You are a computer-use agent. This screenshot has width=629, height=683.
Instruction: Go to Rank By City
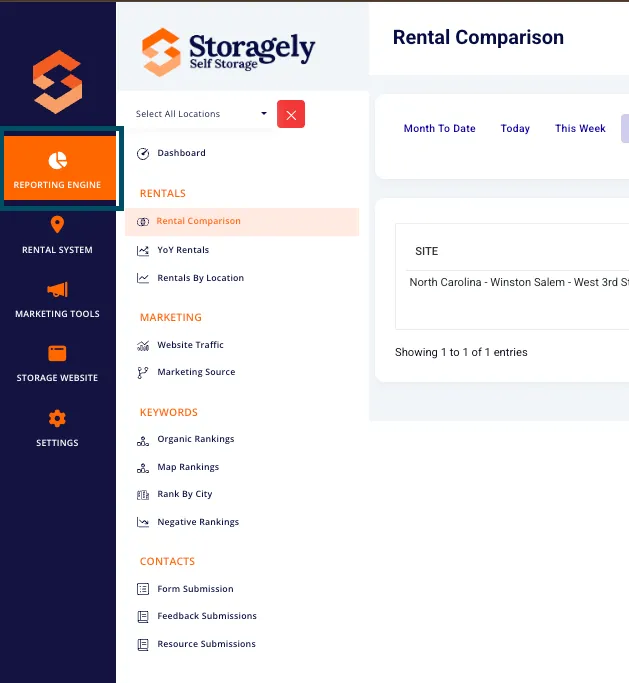(185, 494)
